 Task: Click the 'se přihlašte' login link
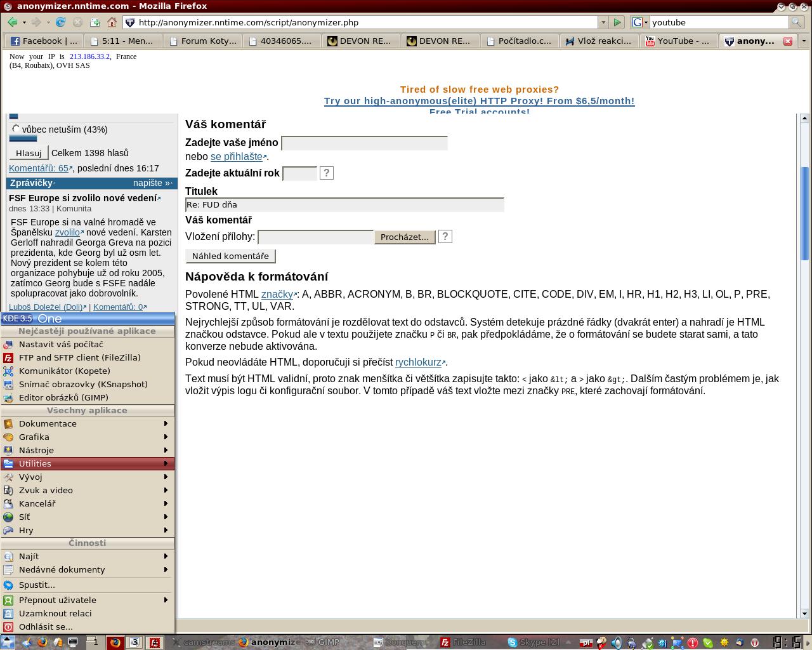[x=238, y=156]
